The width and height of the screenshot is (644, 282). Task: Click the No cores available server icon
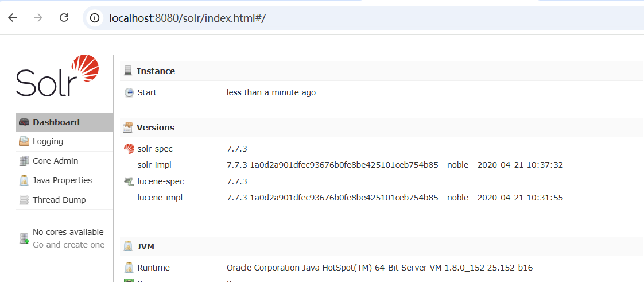tap(24, 238)
